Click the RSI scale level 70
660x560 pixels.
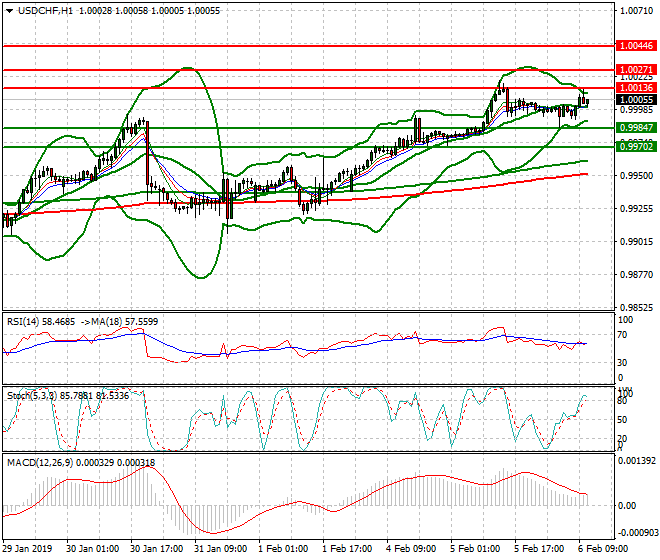[x=622, y=335]
